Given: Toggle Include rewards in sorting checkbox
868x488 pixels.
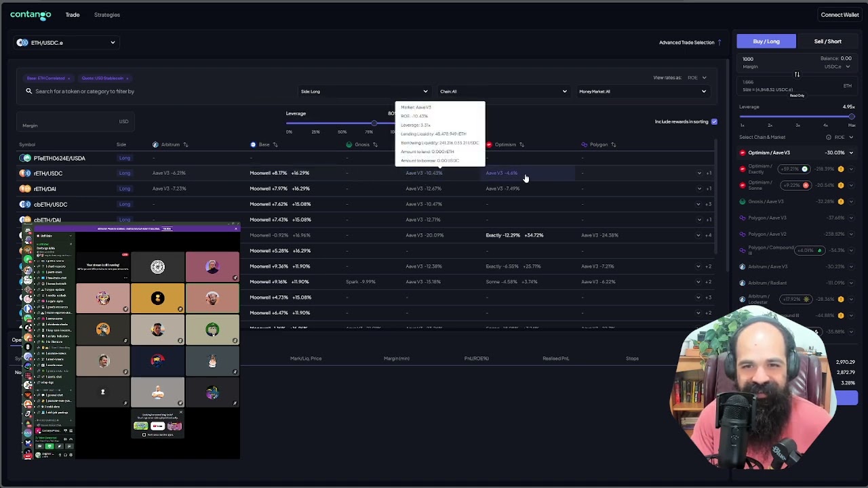Looking at the screenshot, I should tap(714, 122).
